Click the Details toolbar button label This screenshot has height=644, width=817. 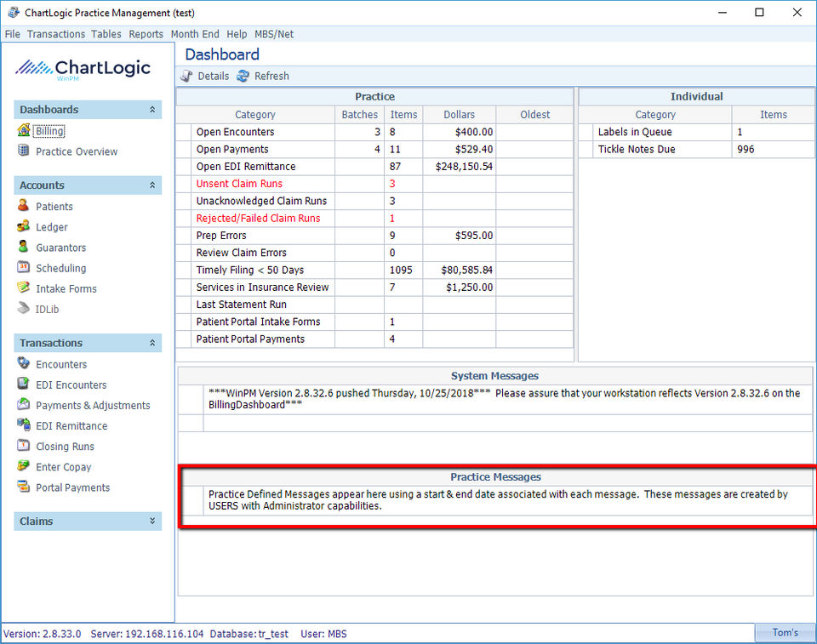point(213,76)
